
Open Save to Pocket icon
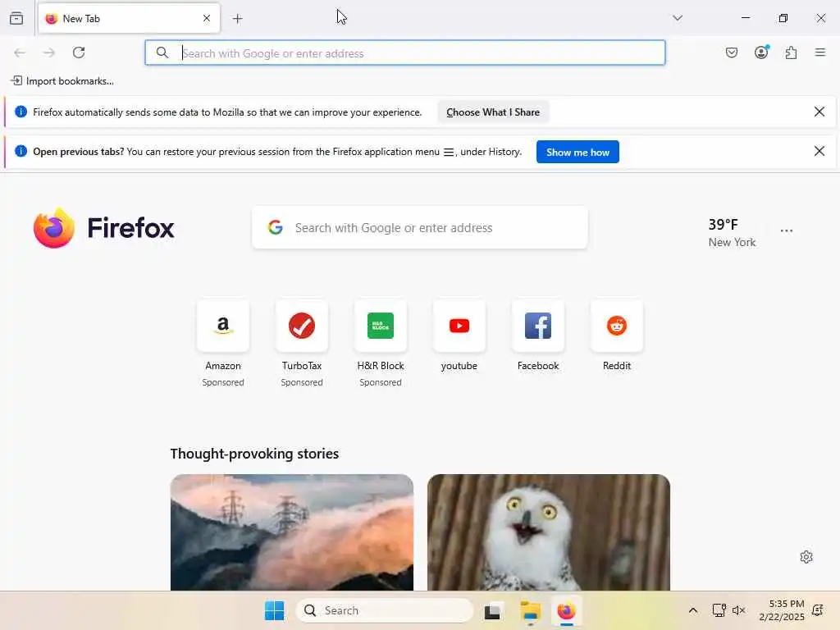[732, 52]
